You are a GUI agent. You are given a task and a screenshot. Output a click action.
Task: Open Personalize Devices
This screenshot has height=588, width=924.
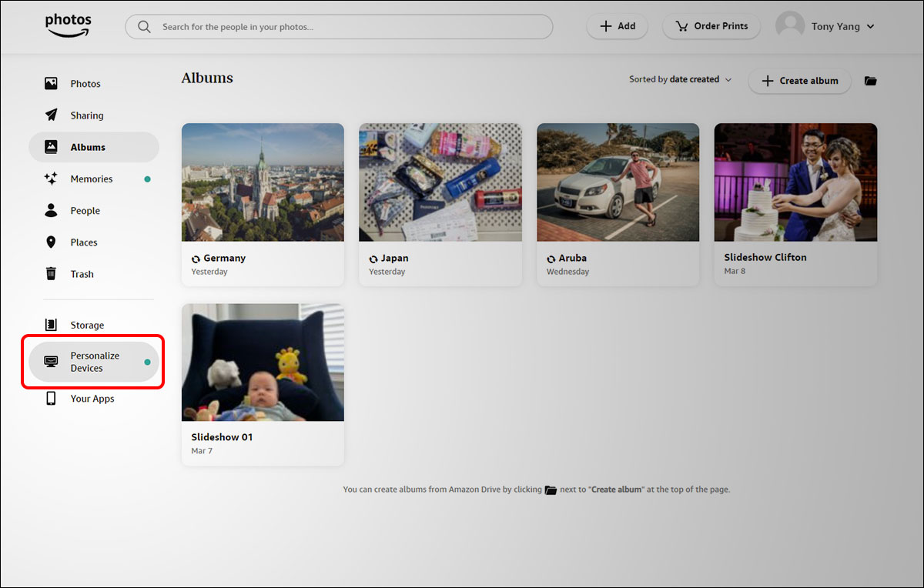coord(94,362)
